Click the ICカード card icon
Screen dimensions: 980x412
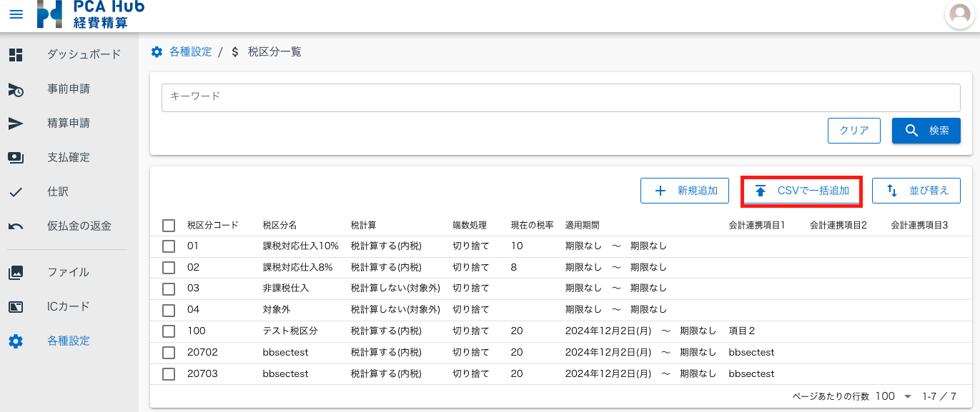click(x=16, y=306)
